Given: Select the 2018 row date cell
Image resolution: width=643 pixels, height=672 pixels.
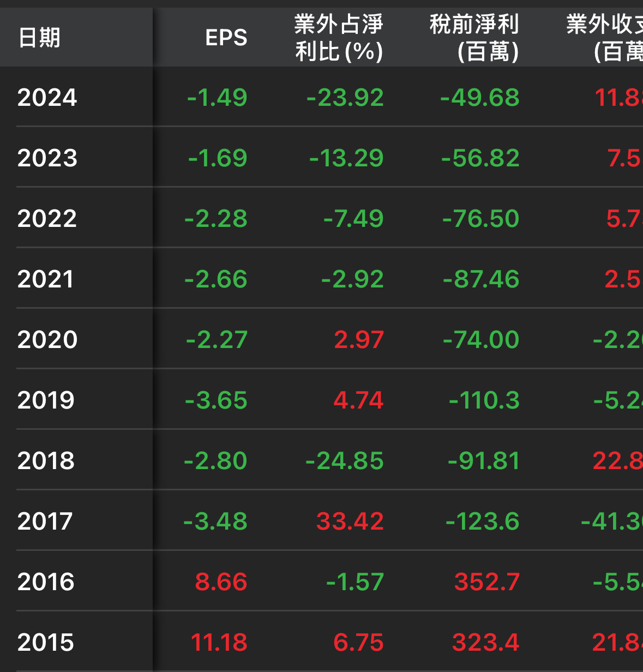Looking at the screenshot, I should [x=46, y=461].
